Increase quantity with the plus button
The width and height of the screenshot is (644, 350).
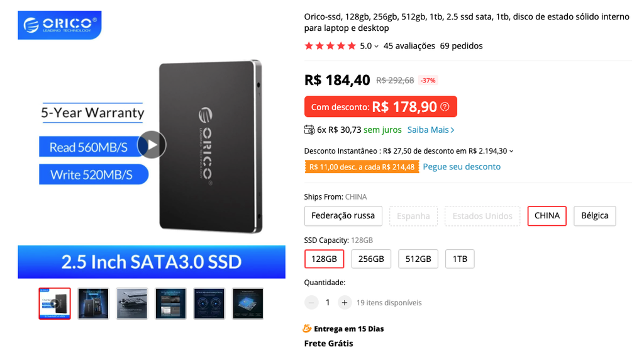point(344,303)
